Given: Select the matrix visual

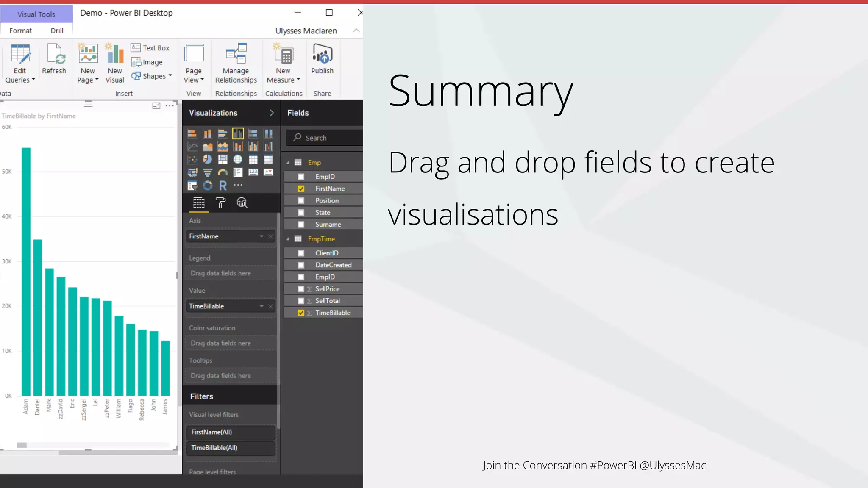Looking at the screenshot, I should [x=268, y=159].
